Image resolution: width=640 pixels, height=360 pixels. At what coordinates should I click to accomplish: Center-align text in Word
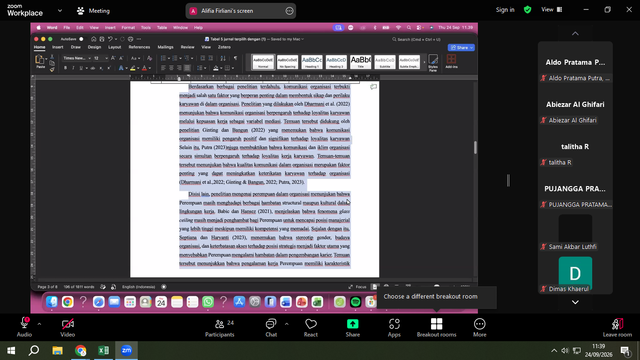point(171,68)
